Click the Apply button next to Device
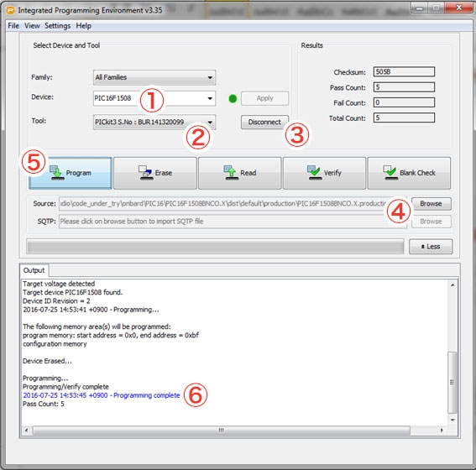 [x=264, y=98]
